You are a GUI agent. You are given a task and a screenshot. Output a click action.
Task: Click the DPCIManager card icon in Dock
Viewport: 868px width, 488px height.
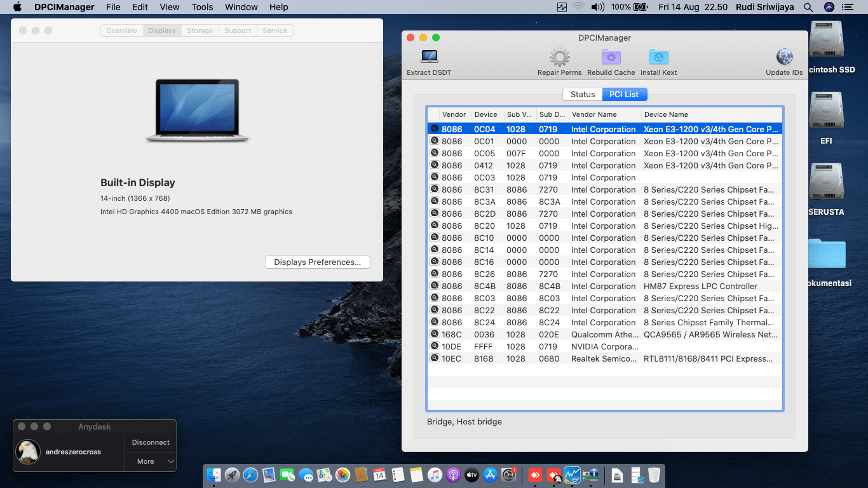point(590,475)
